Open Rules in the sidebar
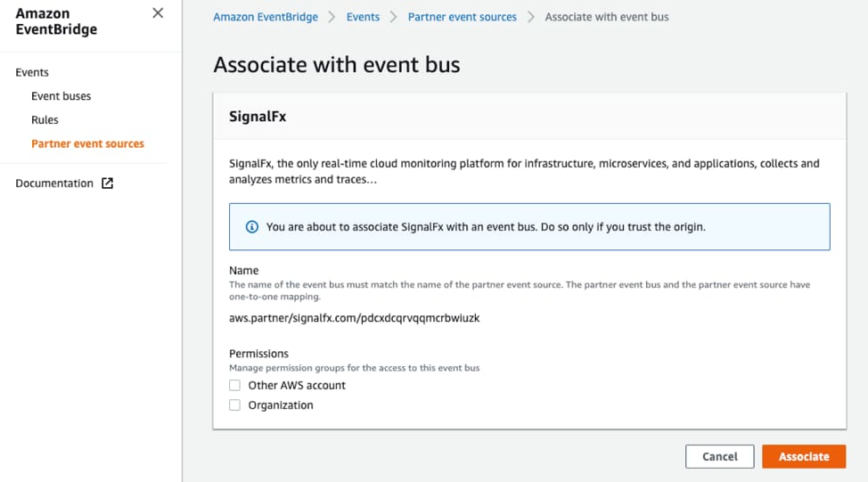 (45, 120)
